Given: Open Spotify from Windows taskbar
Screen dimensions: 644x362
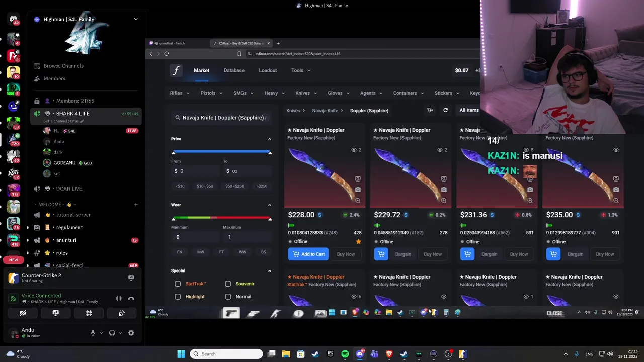Looking at the screenshot, I should (x=345, y=354).
